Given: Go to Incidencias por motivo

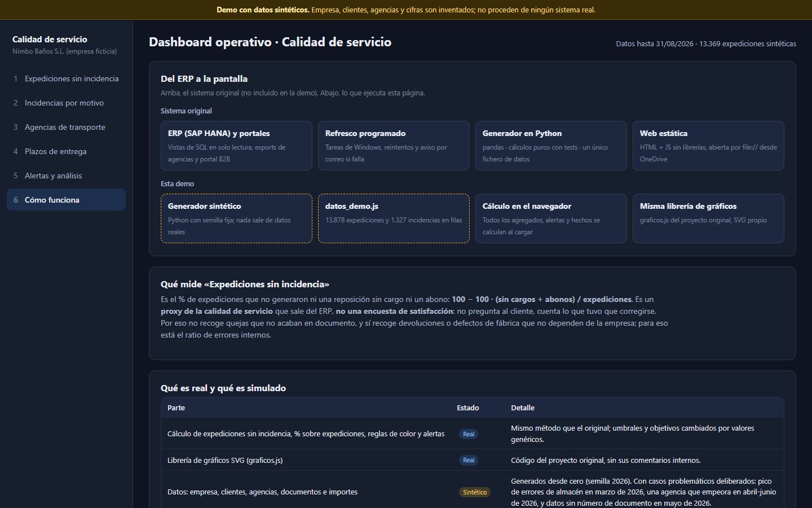Looking at the screenshot, I should click(x=66, y=103).
